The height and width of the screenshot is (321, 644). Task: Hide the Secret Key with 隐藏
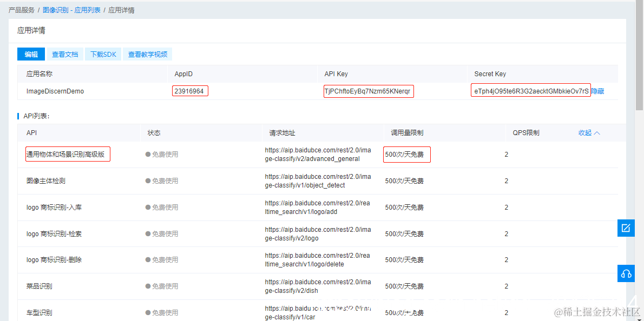(597, 91)
